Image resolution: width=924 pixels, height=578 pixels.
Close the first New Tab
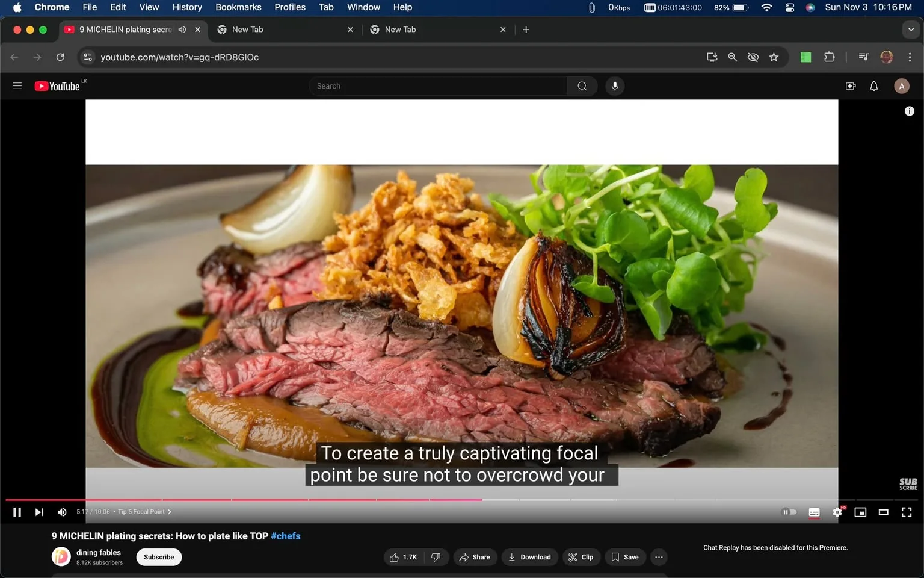pos(350,30)
